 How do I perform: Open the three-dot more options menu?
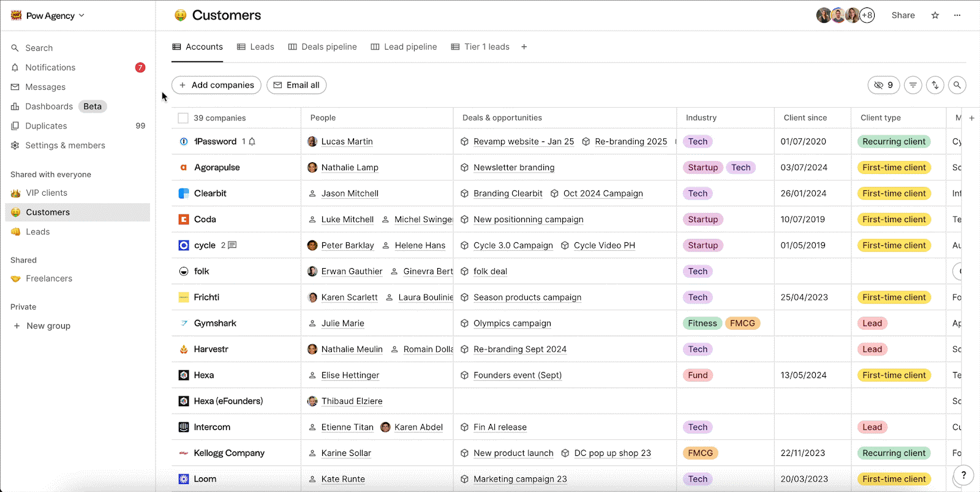point(957,15)
